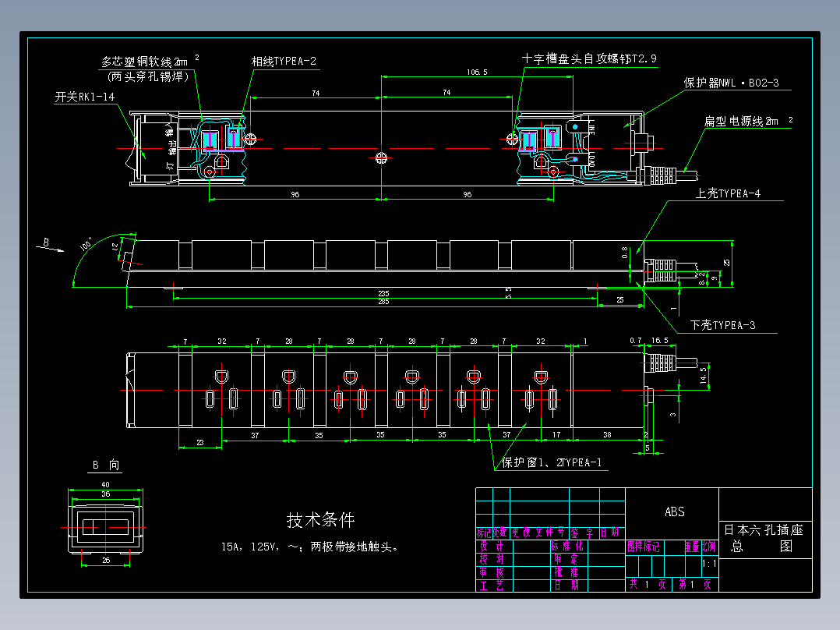Click the 14.5 vertical dimension
The width and height of the screenshot is (840, 630).
coord(704,375)
